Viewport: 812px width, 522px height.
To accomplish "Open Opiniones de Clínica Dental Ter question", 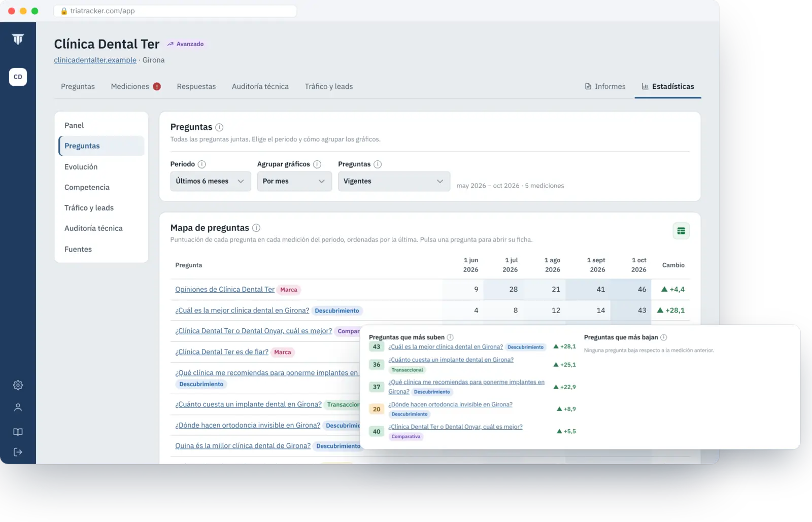I will click(225, 290).
